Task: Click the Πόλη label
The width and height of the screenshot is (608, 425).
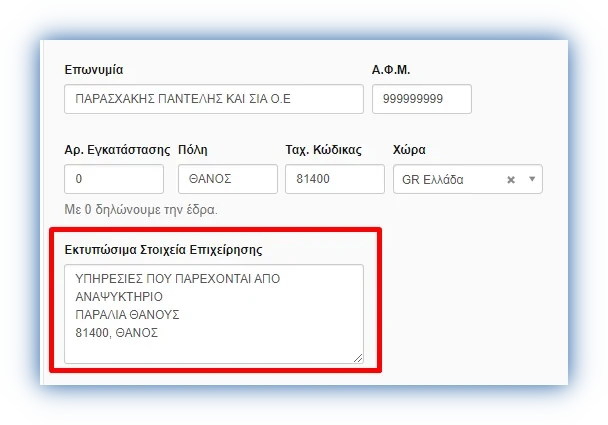Action: pyautogui.click(x=193, y=150)
